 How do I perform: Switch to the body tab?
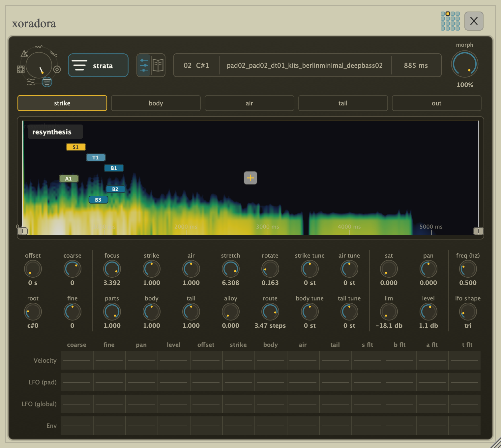coord(156,103)
